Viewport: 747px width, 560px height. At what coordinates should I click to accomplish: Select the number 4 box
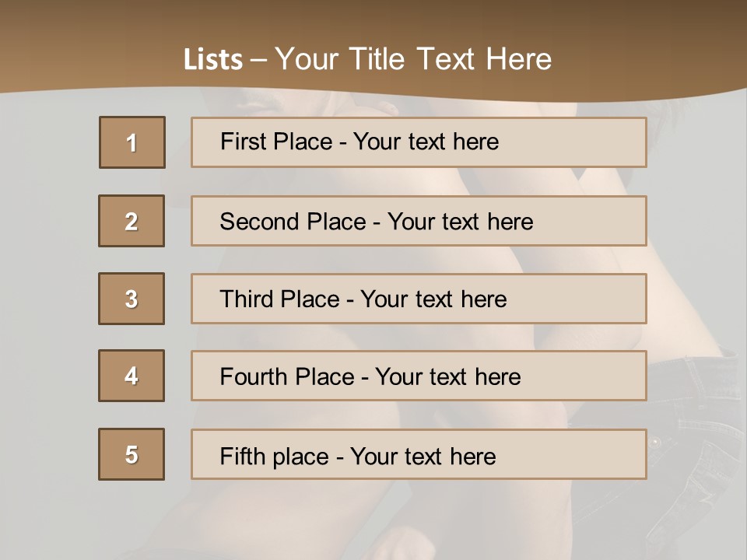click(132, 376)
